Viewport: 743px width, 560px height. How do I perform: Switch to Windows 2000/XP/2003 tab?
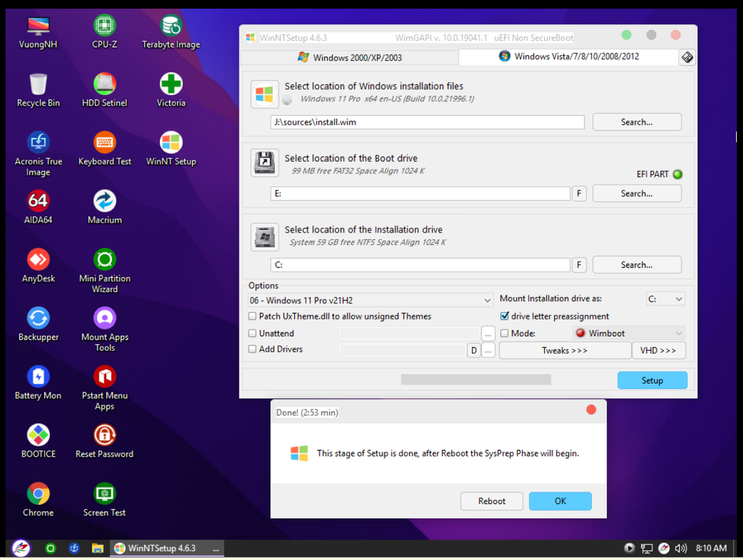349,57
